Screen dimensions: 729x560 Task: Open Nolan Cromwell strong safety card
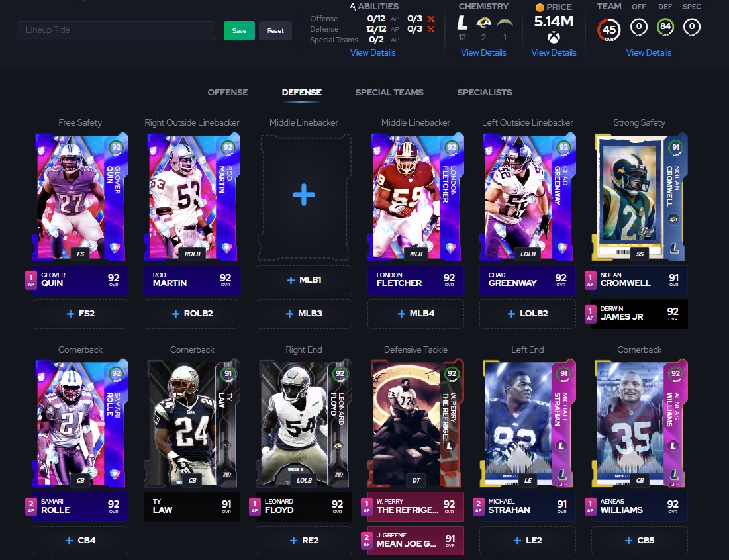pos(639,197)
